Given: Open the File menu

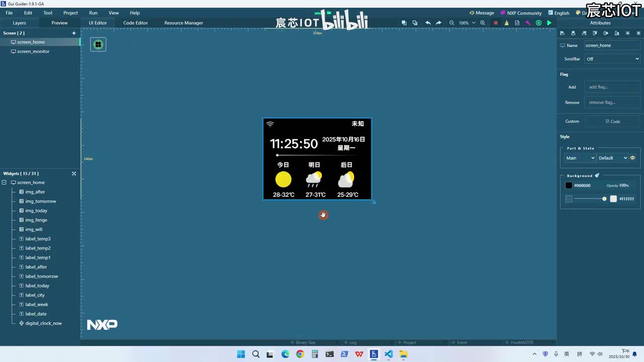Looking at the screenshot, I should (9, 13).
